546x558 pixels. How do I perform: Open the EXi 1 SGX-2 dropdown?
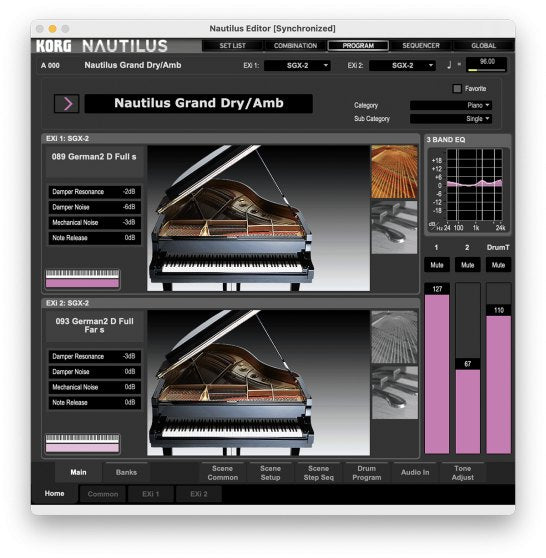(x=297, y=65)
